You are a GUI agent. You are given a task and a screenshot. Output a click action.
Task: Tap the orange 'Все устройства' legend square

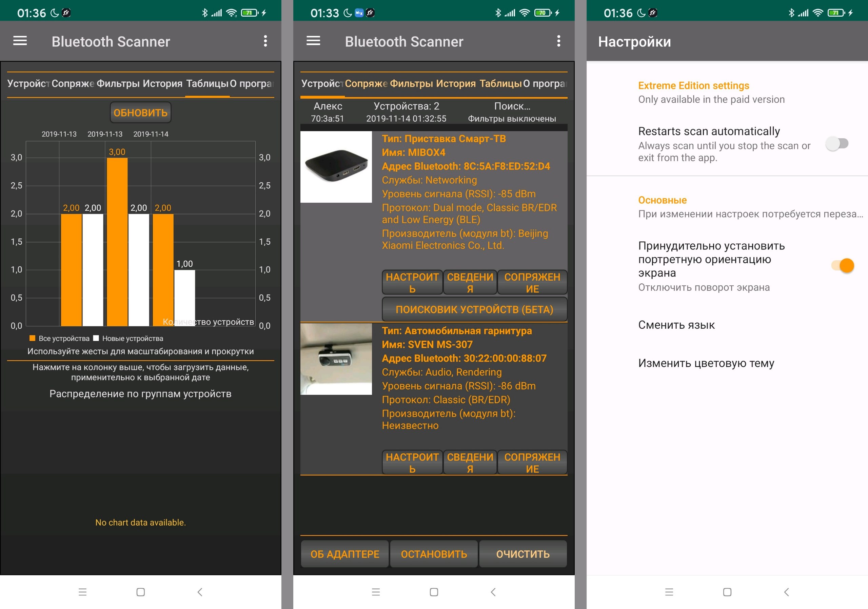pyautogui.click(x=33, y=338)
